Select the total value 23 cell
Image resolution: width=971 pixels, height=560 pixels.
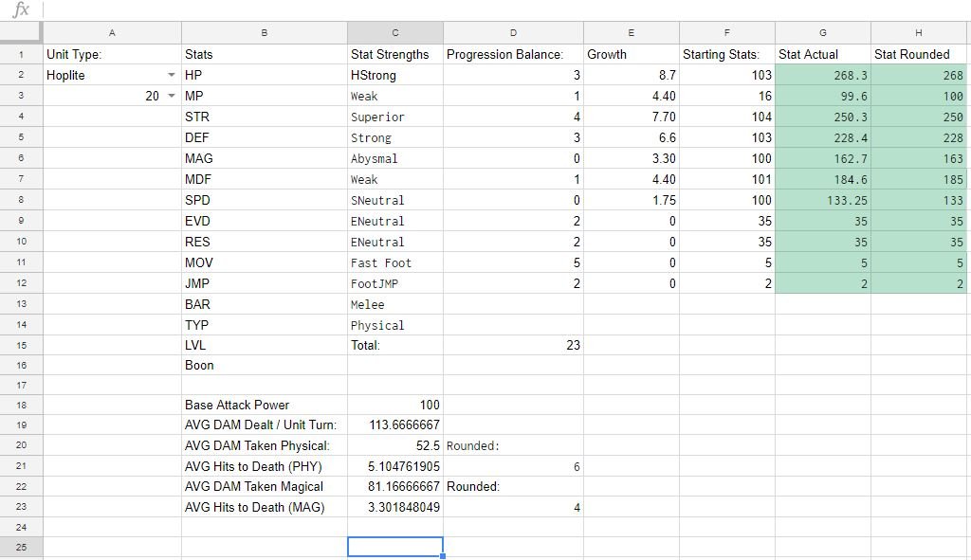pyautogui.click(x=513, y=345)
